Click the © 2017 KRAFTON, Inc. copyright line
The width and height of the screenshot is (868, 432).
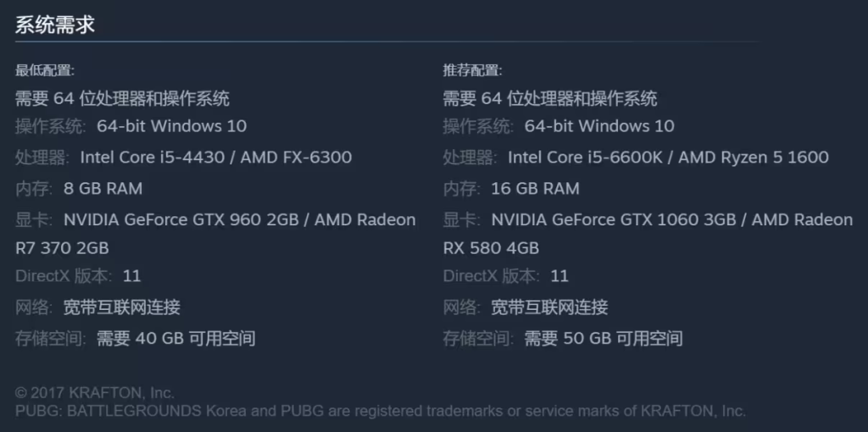[95, 393]
